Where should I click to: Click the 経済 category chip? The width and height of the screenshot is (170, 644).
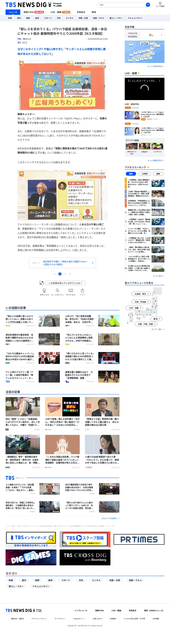(50, 580)
